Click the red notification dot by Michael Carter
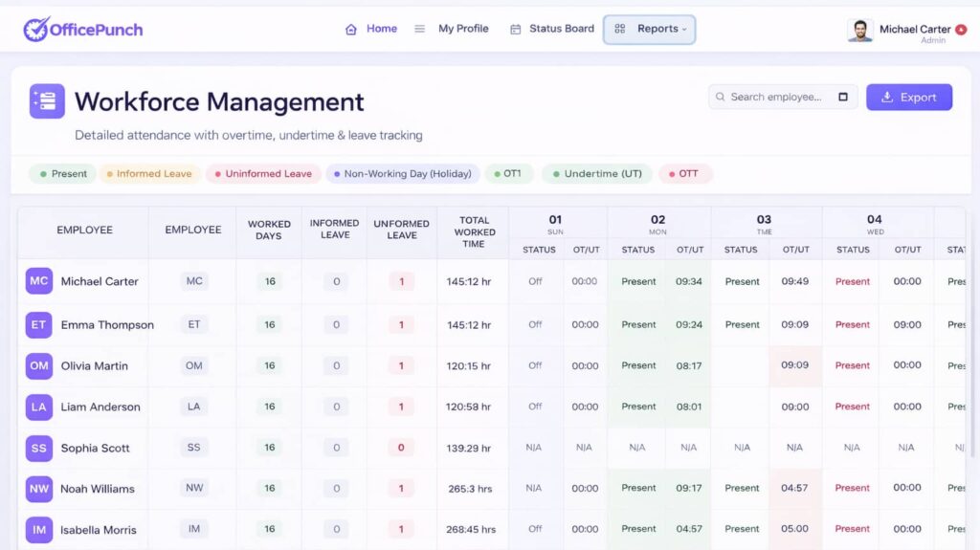 (x=961, y=30)
